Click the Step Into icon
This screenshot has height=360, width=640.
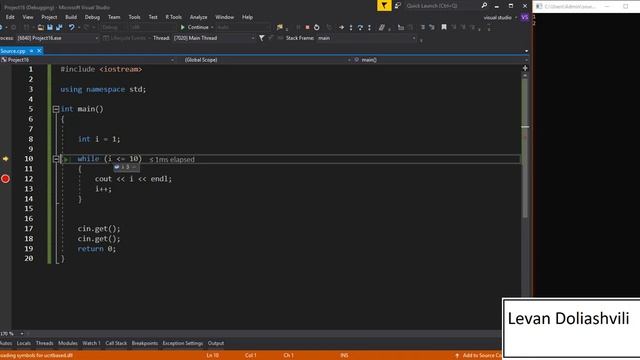351,27
